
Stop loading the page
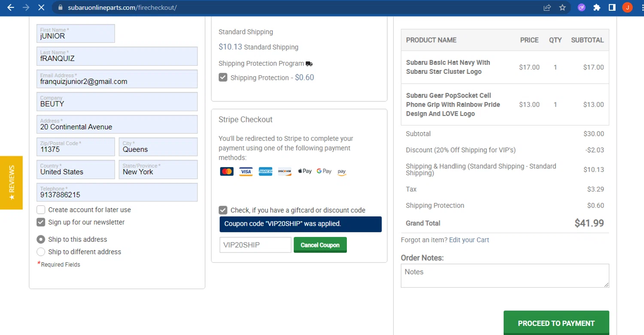click(41, 7)
